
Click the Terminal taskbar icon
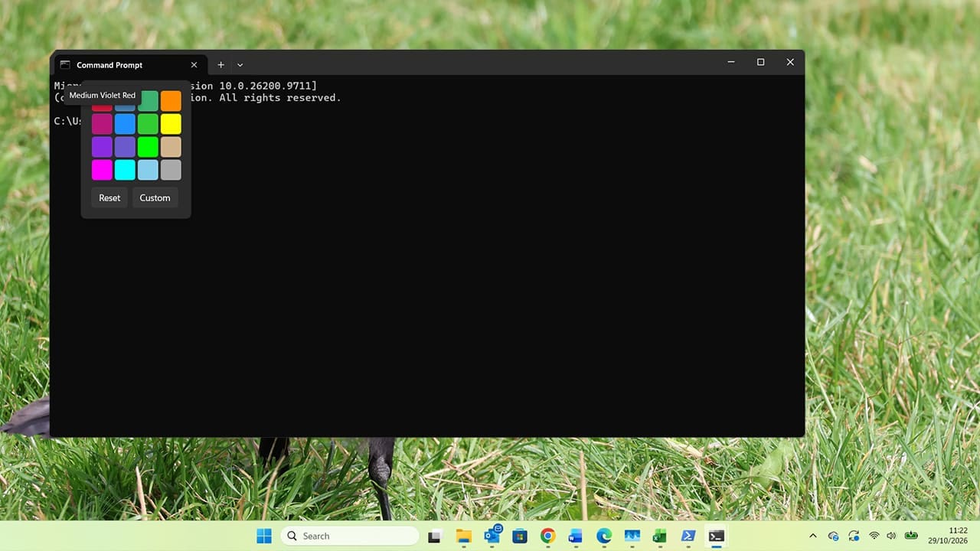[x=717, y=536]
